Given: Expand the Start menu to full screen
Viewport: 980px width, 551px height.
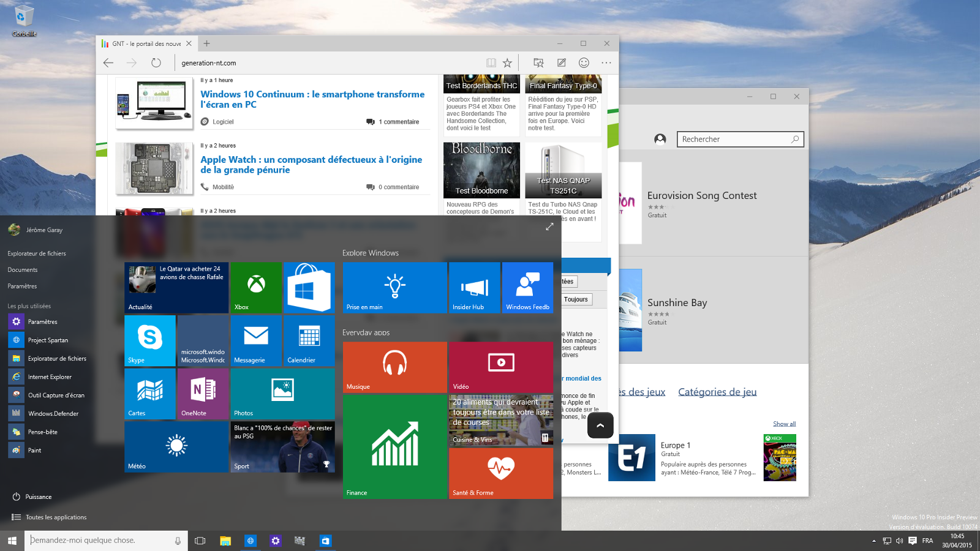Looking at the screenshot, I should point(549,227).
